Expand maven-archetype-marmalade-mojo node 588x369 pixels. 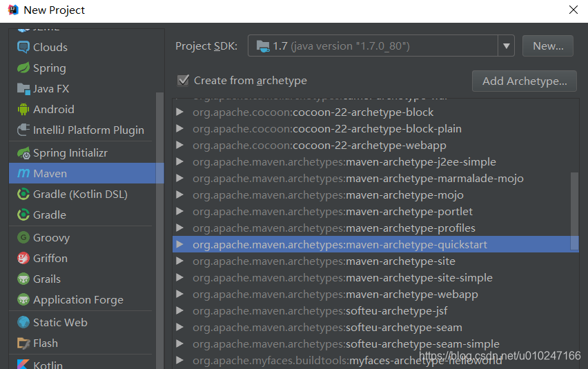point(179,179)
